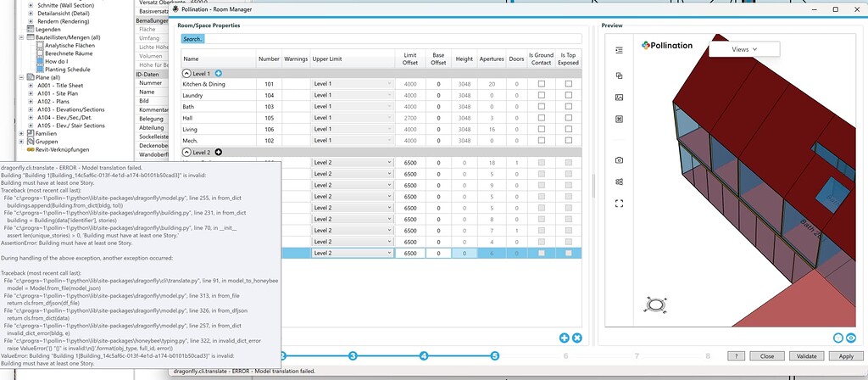Click the Planting Schedule icon in project browser
The image size is (868, 380).
(40, 70)
